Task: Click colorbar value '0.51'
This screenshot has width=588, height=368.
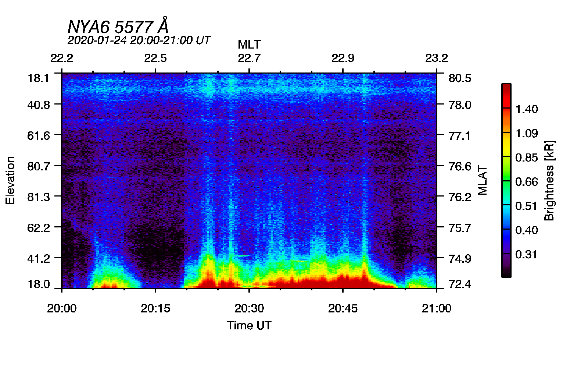Action: 527,206
